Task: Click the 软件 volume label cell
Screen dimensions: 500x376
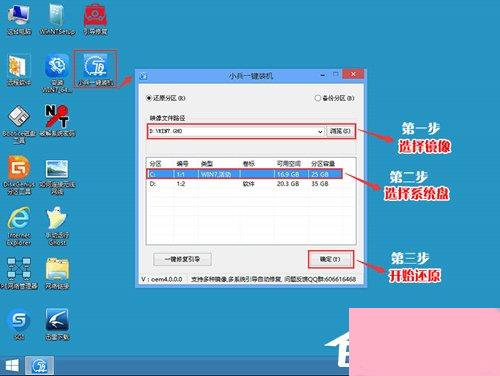Action: point(249,184)
